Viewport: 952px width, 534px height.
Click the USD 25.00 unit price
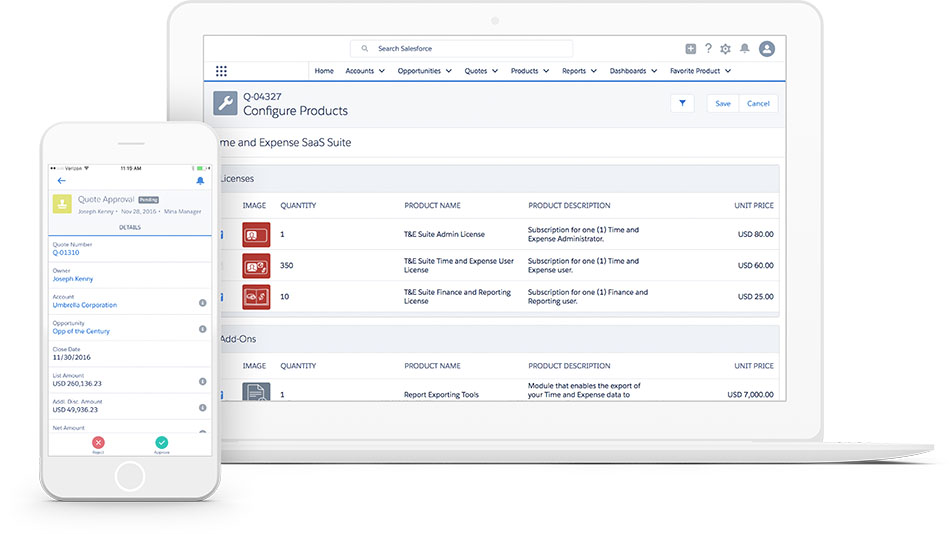coord(755,297)
